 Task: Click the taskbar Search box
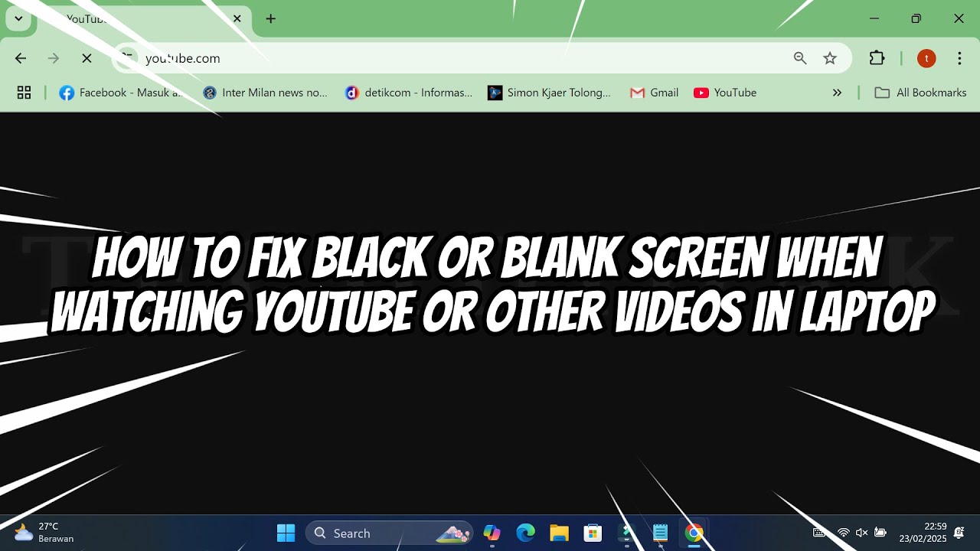389,533
